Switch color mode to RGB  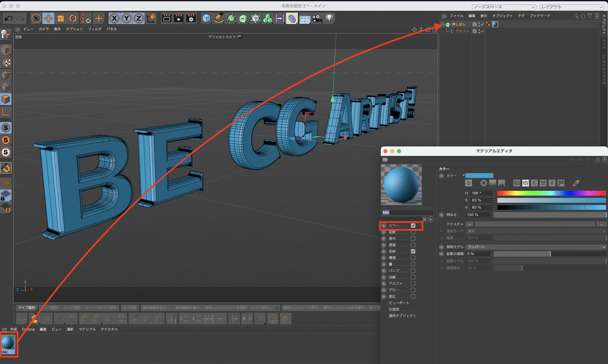tap(516, 183)
